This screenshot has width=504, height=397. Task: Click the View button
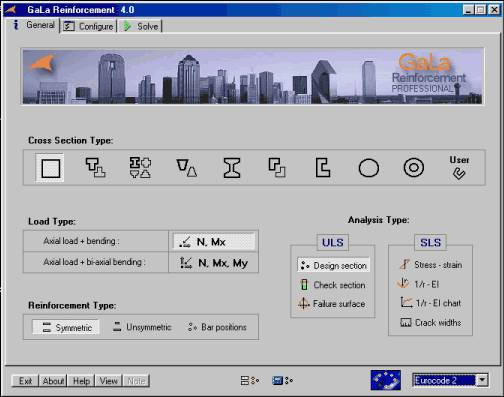tap(109, 381)
